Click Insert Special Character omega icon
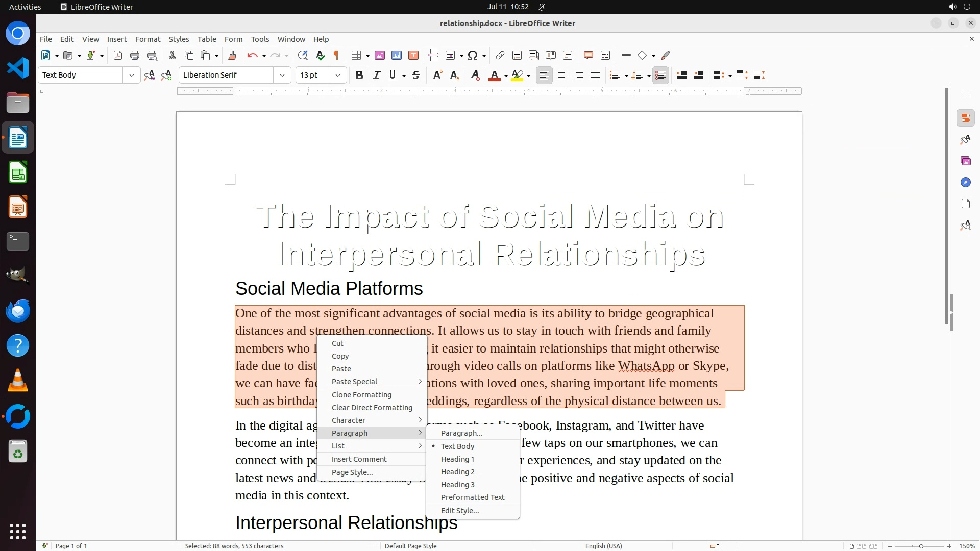This screenshot has width=980, height=551. point(473,55)
